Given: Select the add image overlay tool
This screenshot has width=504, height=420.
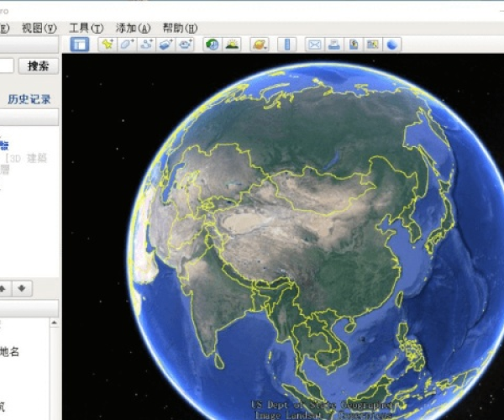Looking at the screenshot, I should tap(165, 45).
